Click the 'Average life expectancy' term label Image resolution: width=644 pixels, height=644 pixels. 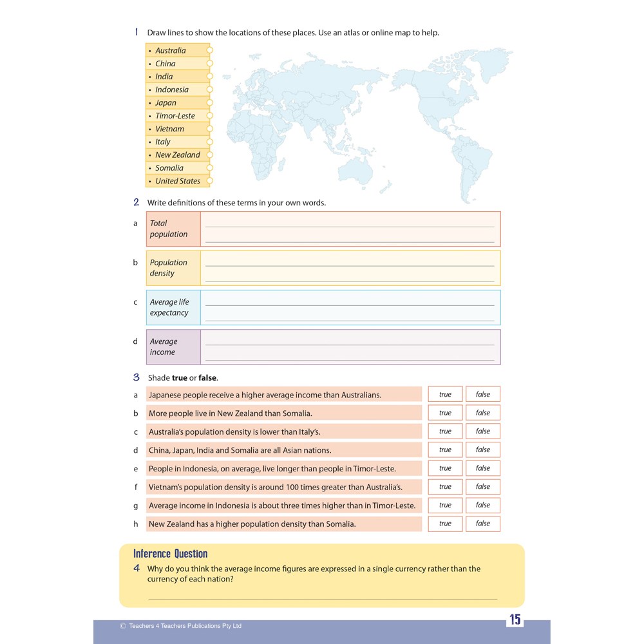(169, 307)
